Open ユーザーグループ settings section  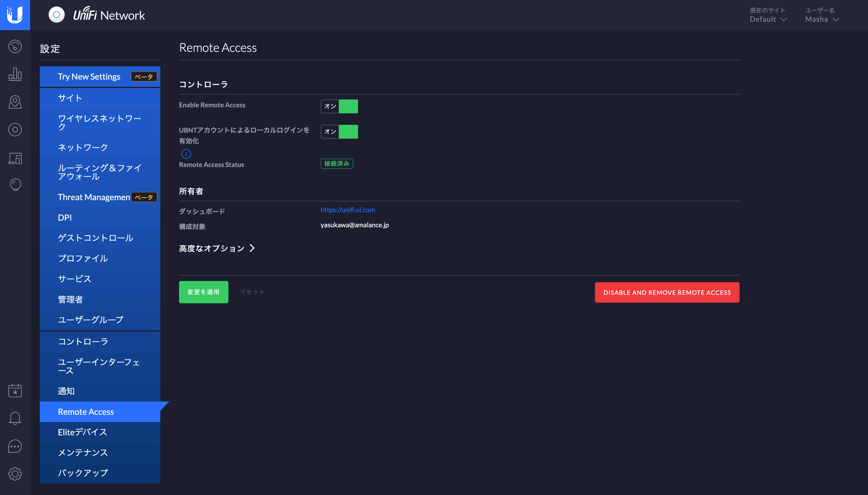(100, 320)
